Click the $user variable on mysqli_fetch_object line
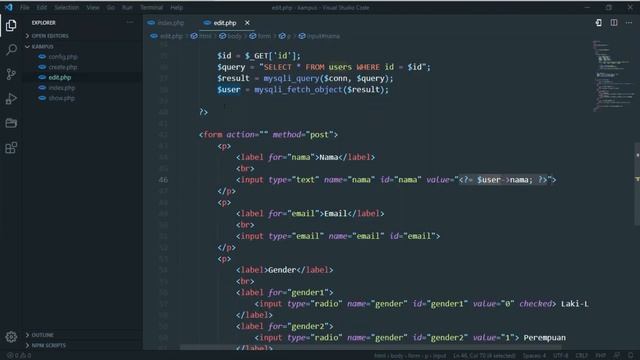The height and width of the screenshot is (360, 640). pyautogui.click(x=229, y=89)
